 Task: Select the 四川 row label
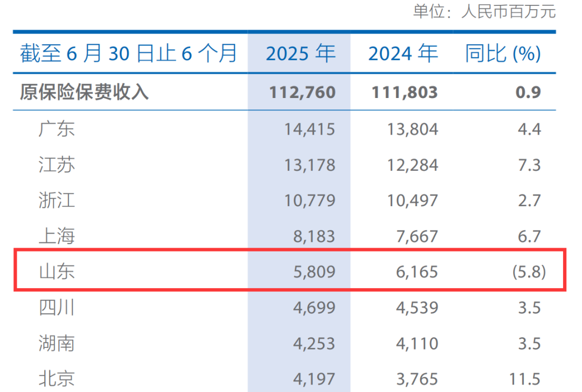click(x=57, y=307)
